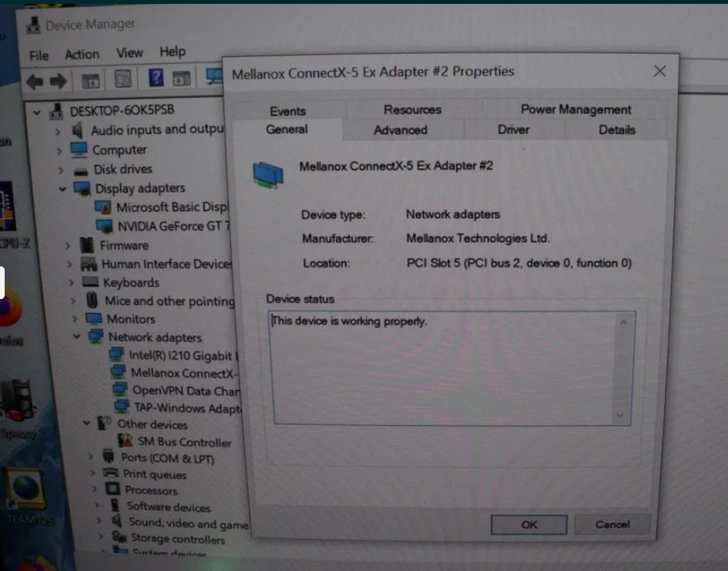Open the Action menu
Viewport: 728px width, 571px height.
click(x=82, y=55)
